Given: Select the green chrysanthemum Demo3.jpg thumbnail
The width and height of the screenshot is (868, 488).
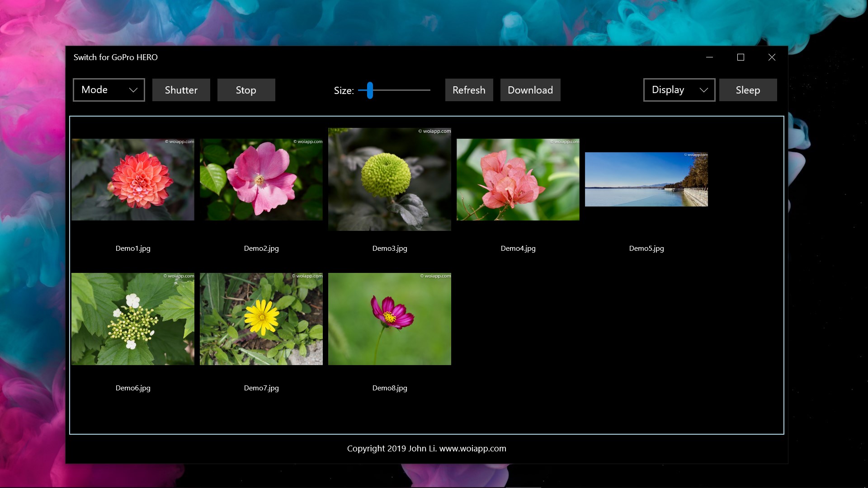Looking at the screenshot, I should tap(390, 180).
